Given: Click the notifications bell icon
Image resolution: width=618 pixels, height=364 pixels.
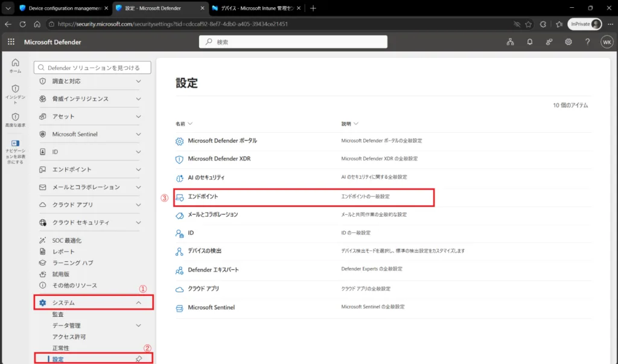Looking at the screenshot, I should (x=530, y=42).
